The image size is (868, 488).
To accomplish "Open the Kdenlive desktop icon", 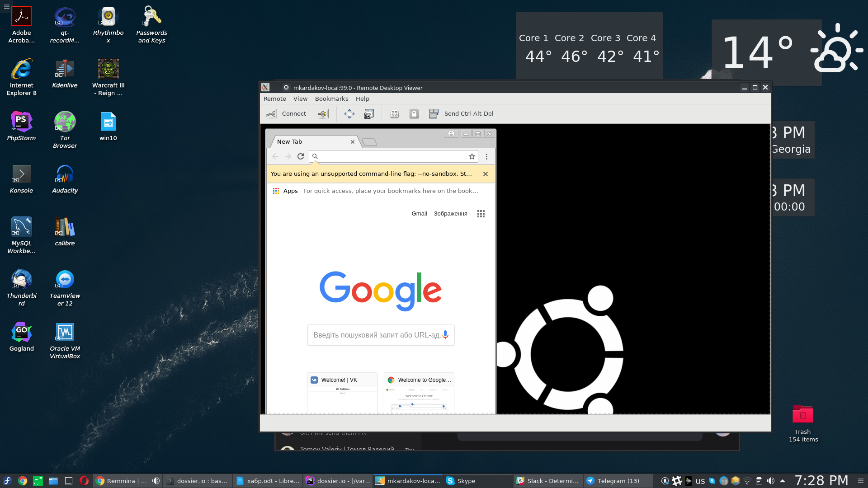I will (x=65, y=74).
